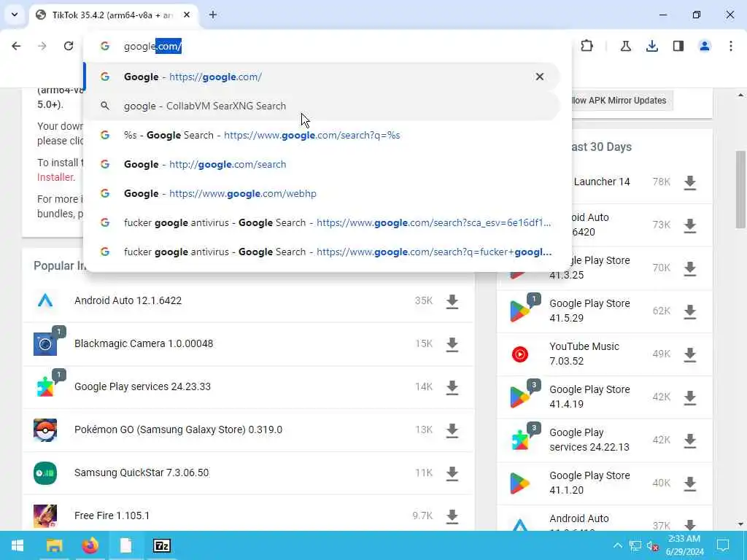Launch Firefox from the taskbar
Viewport: 747px width, 560px height.
click(90, 545)
